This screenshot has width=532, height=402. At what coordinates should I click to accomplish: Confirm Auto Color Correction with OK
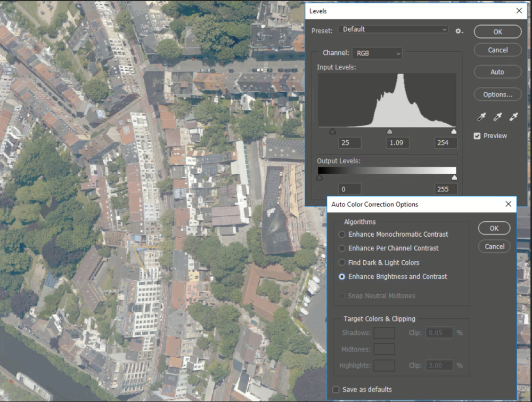(x=494, y=228)
